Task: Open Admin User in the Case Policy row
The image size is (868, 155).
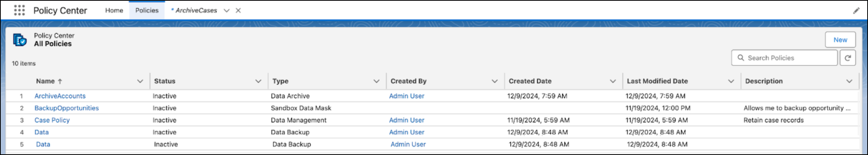Action: (406, 120)
